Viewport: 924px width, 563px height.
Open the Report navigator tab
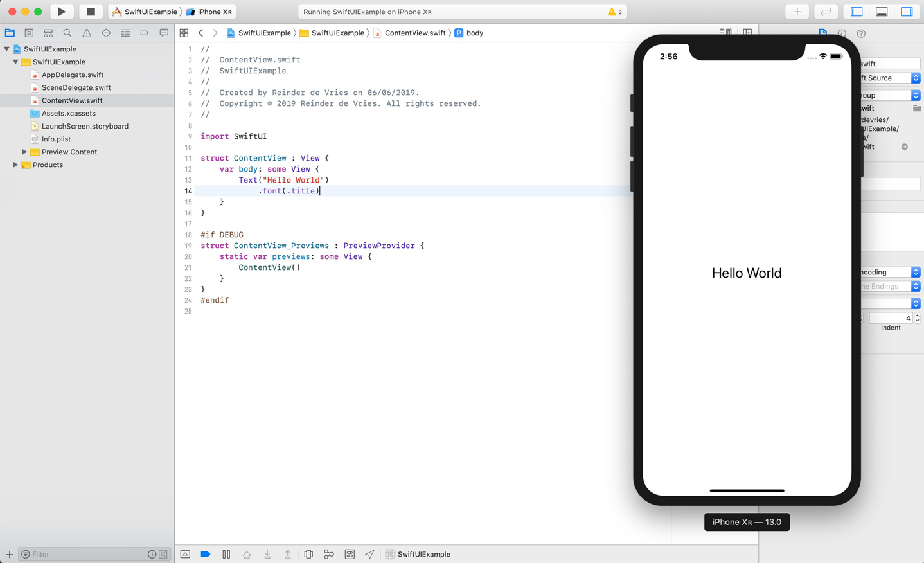pos(164,33)
